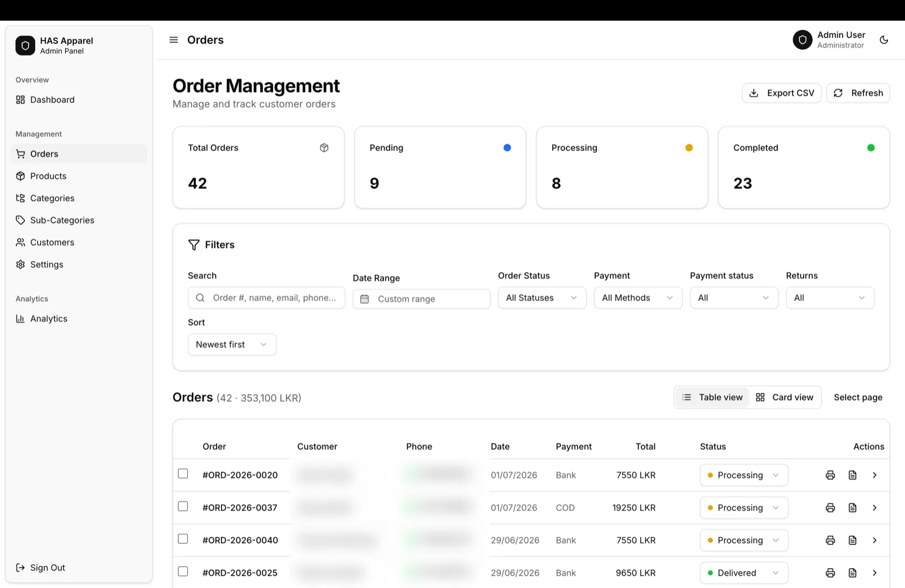The width and height of the screenshot is (905, 588).
Task: Open details arrow for order #ORD-2026-0040
Action: (x=874, y=541)
